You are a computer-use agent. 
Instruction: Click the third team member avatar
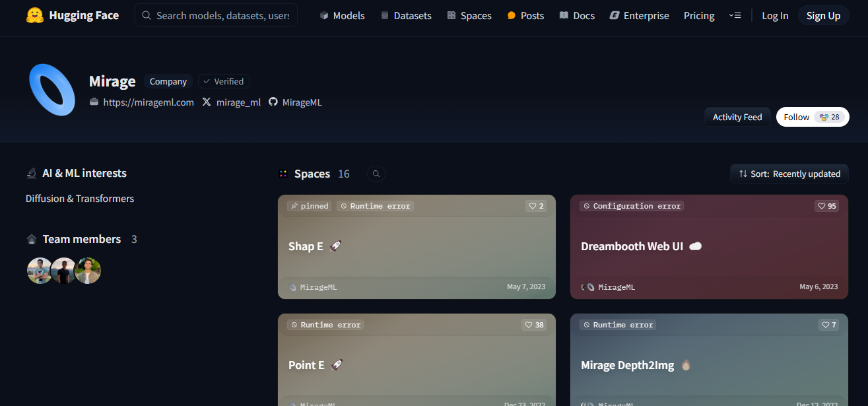pos(88,271)
